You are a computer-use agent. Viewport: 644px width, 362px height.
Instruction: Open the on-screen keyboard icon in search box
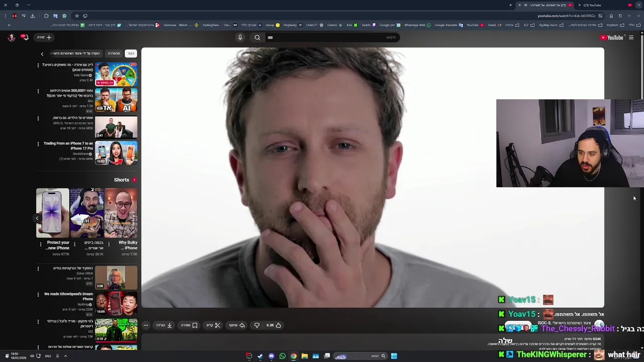[270, 37]
